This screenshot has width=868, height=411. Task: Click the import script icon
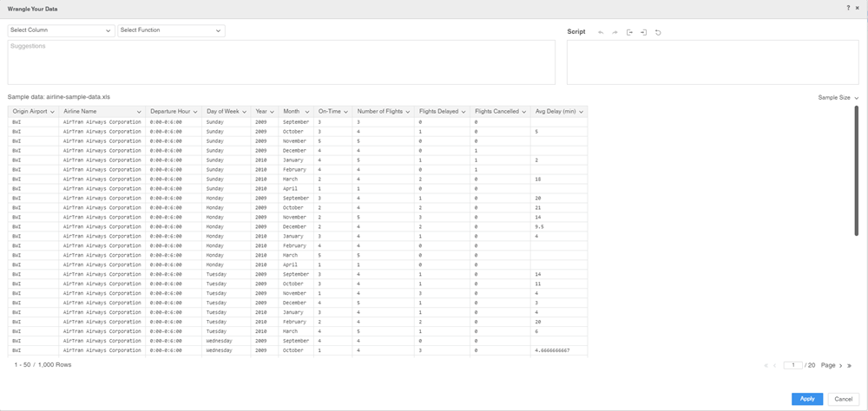tap(643, 32)
